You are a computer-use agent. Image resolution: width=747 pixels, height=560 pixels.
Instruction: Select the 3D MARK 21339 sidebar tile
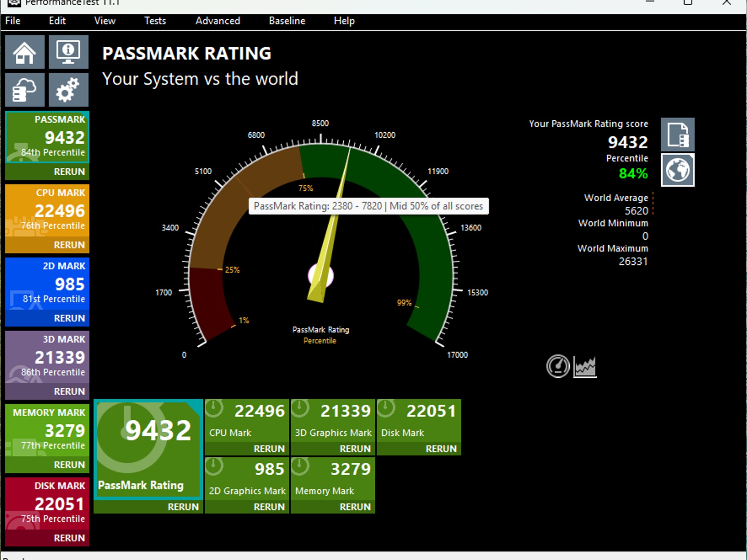tap(47, 357)
